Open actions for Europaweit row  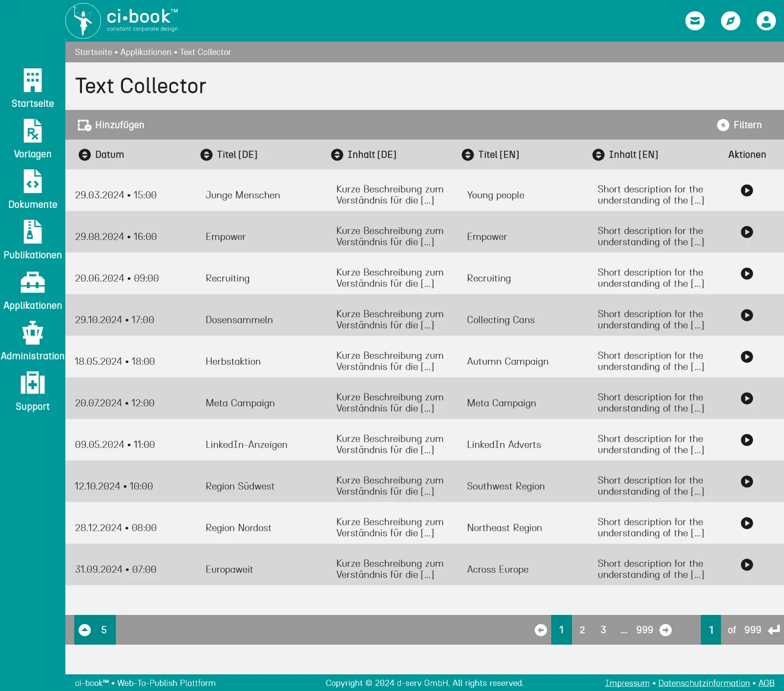[x=747, y=564]
